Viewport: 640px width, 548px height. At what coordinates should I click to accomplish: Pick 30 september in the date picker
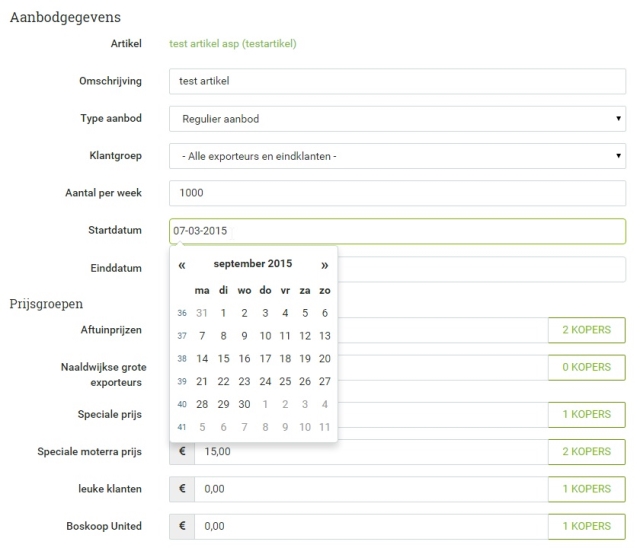point(244,404)
